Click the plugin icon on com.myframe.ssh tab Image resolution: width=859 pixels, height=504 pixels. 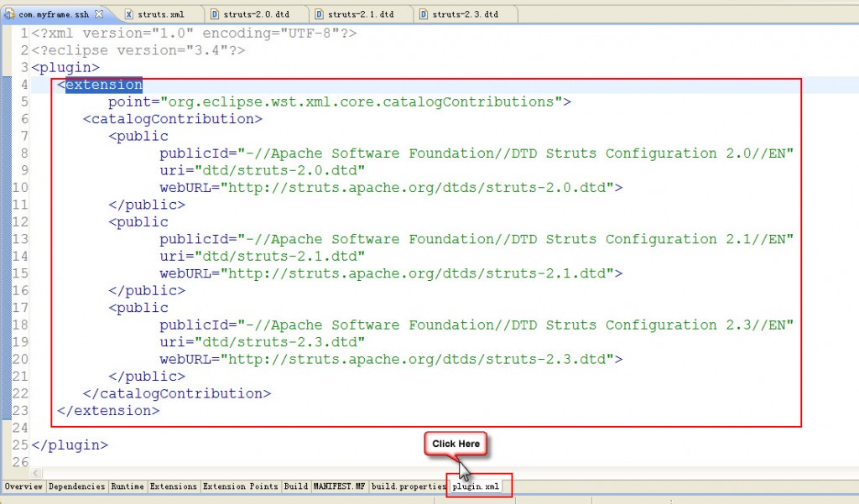[9, 14]
